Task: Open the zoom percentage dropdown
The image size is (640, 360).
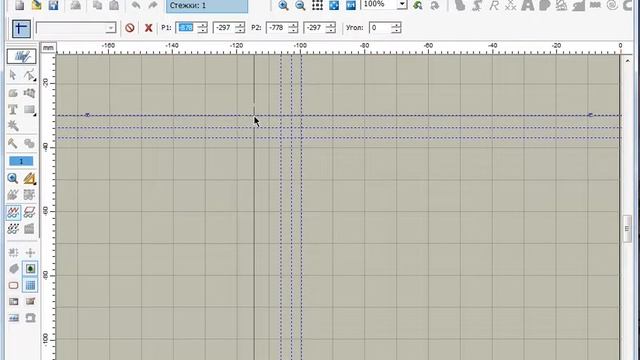Action: (x=402, y=4)
